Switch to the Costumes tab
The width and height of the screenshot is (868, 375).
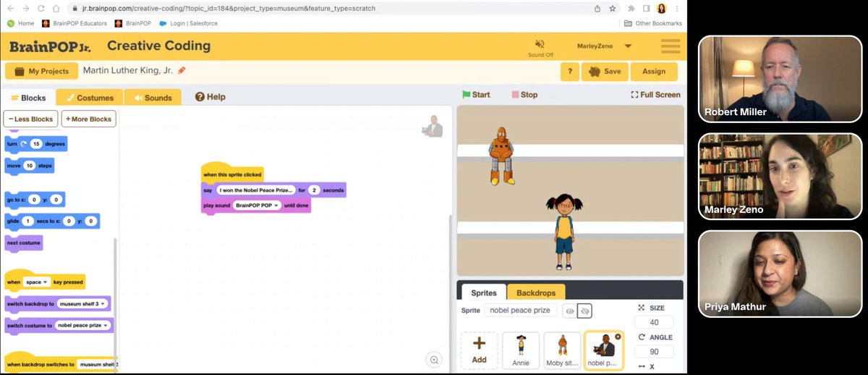click(x=90, y=98)
